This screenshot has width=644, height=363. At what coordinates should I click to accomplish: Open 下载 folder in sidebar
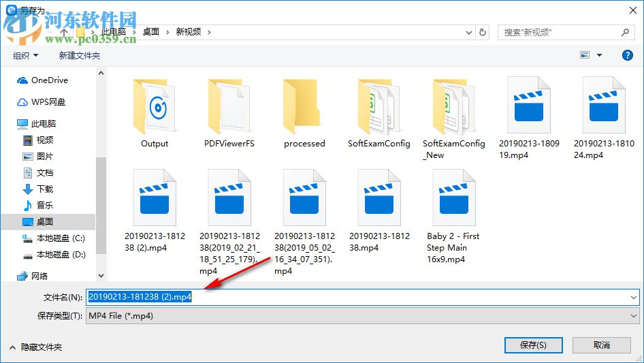pos(38,189)
